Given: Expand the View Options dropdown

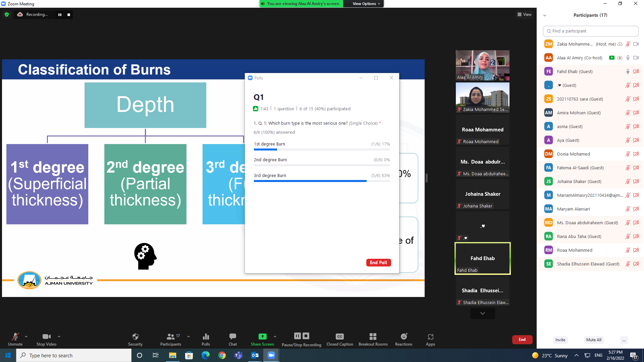Looking at the screenshot, I should coord(366,4).
